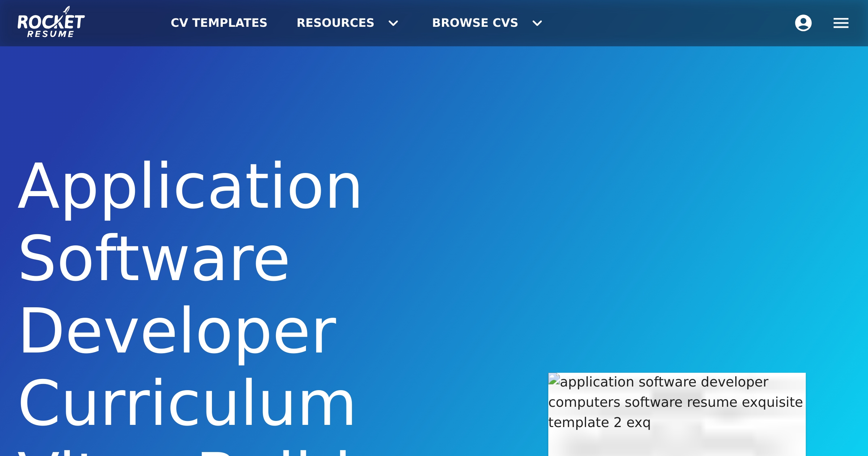Go to CV Templates
The height and width of the screenshot is (456, 868).
[219, 23]
